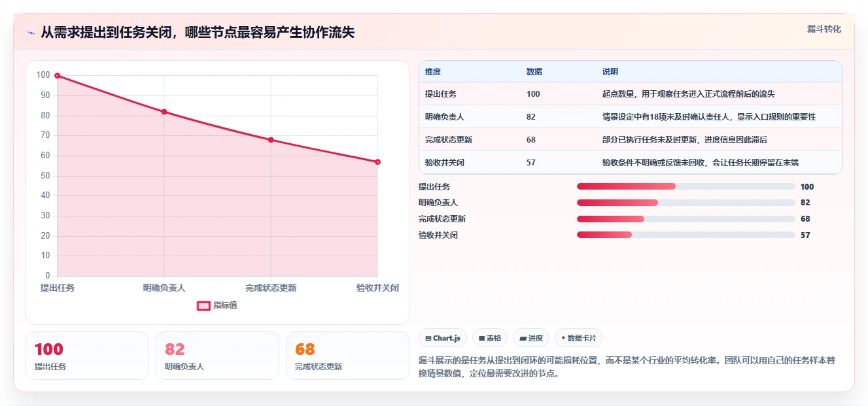Click the panel title 从需求提出到任务关闭
The image size is (868, 406).
pos(198,32)
